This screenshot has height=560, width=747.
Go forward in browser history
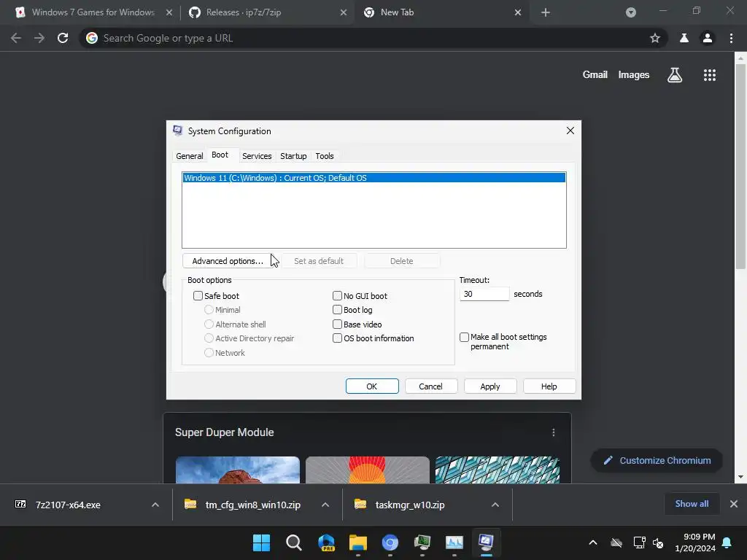[39, 38]
